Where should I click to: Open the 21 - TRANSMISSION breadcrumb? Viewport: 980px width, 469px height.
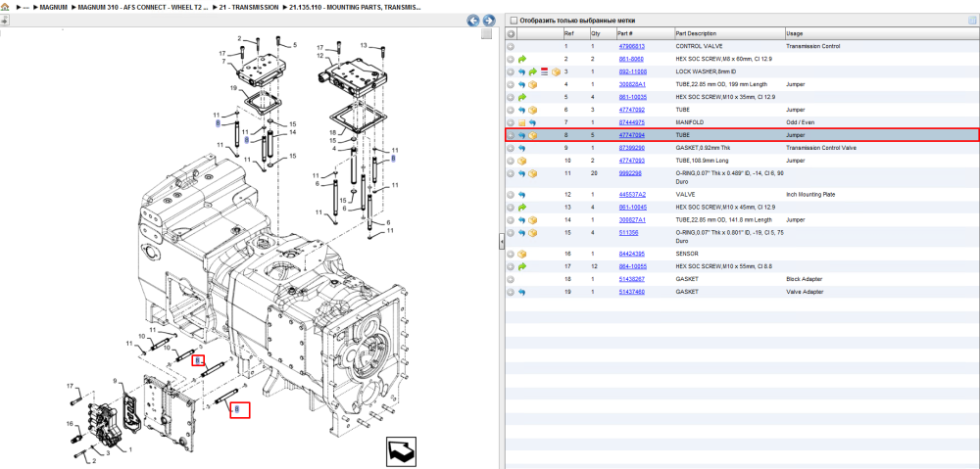[x=249, y=8]
